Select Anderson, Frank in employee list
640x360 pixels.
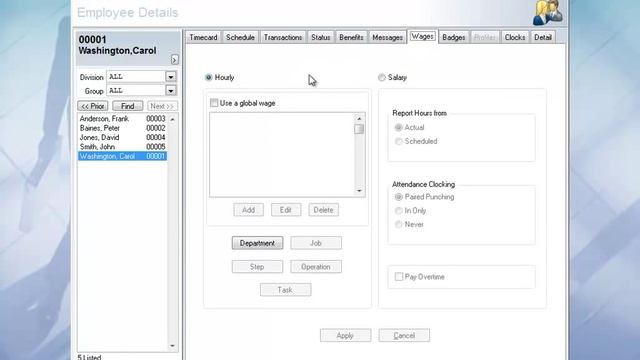pos(122,119)
